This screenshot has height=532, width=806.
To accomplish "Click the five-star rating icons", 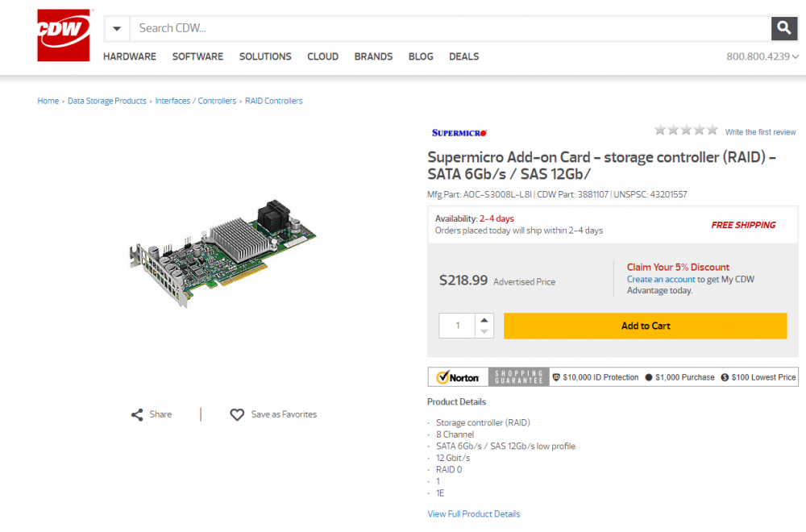I will pos(686,130).
